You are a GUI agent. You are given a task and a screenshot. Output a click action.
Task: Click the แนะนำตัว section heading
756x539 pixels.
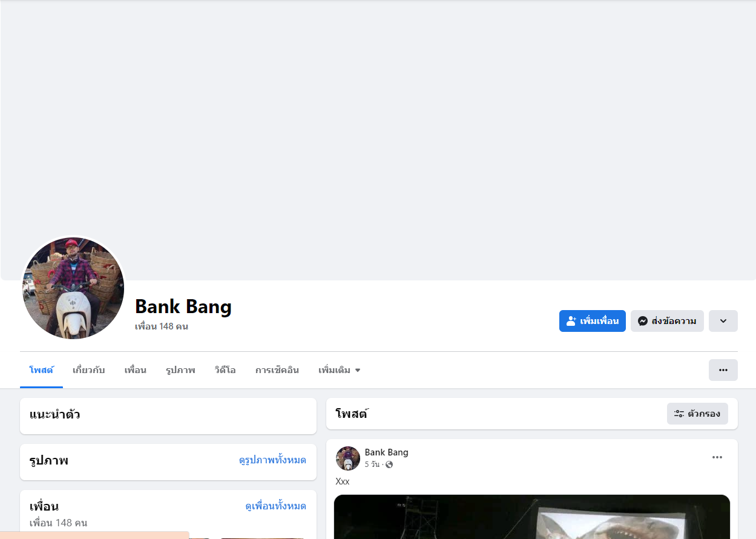pyautogui.click(x=55, y=415)
